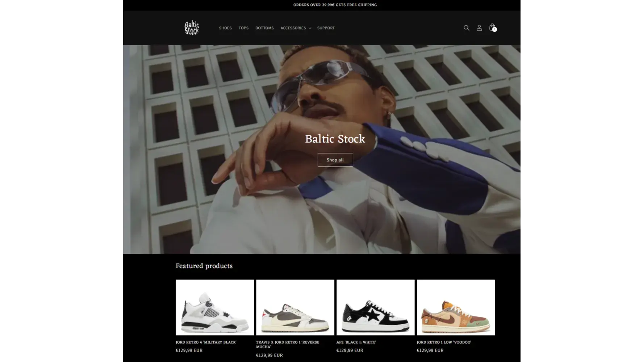
Task: Click the free shipping announcement bar text
Action: 335,5
